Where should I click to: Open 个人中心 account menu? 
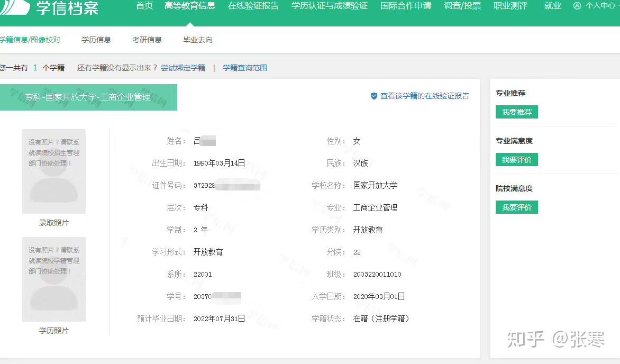pyautogui.click(x=600, y=5)
